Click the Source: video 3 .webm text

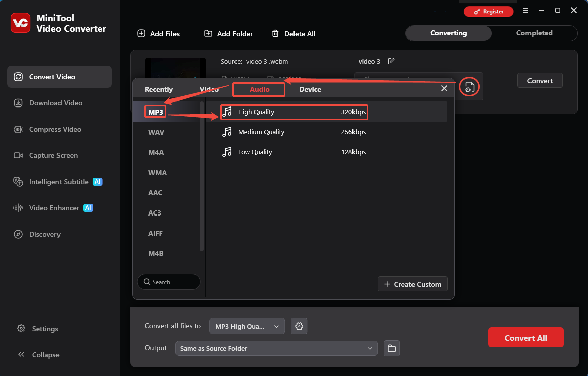point(254,61)
